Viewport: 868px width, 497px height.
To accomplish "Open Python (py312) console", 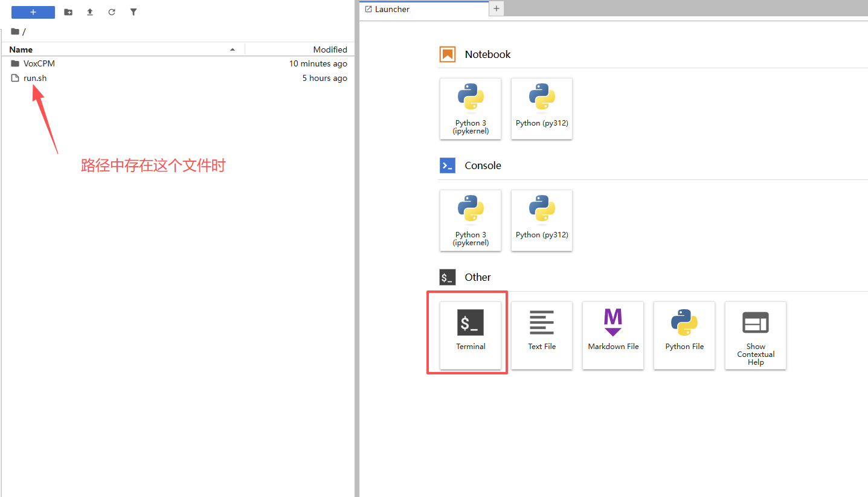I will pyautogui.click(x=542, y=220).
